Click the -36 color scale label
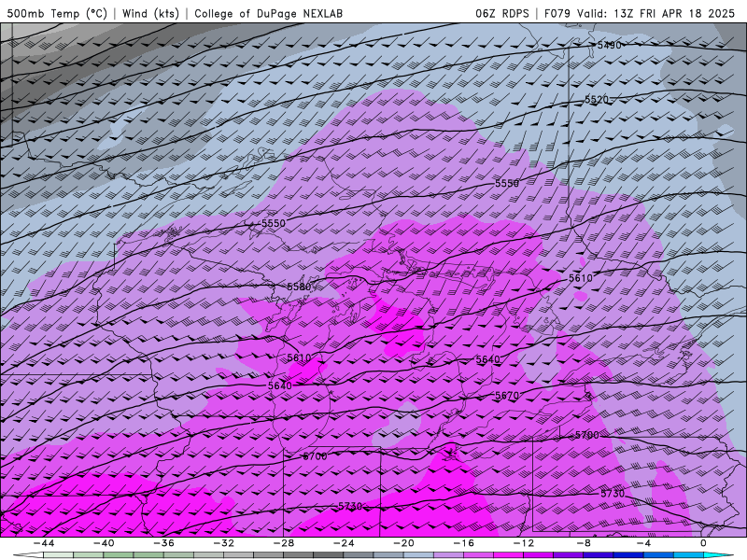Image resolution: width=747 pixels, height=560 pixels. click(x=163, y=543)
